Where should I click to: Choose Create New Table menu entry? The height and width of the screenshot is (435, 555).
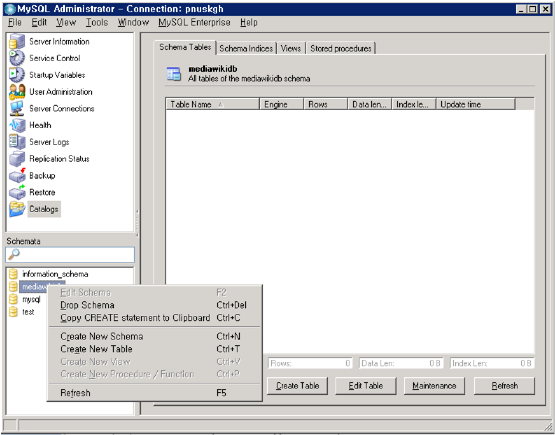pos(154,349)
